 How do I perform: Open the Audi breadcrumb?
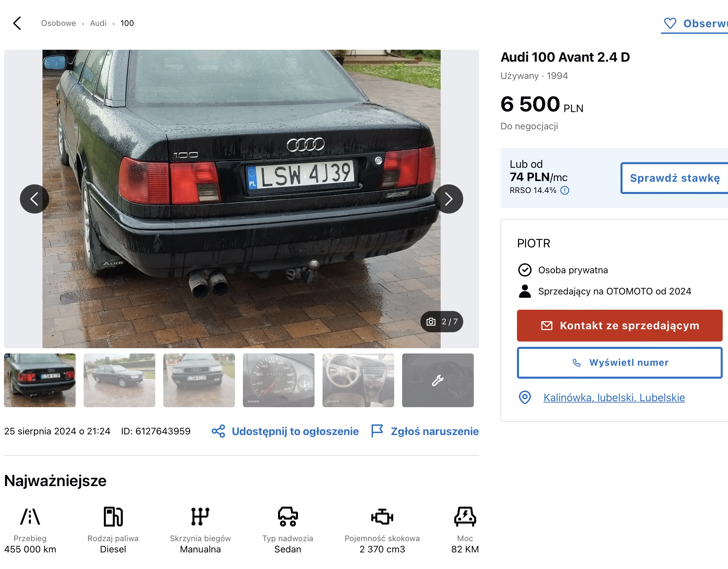98,23
